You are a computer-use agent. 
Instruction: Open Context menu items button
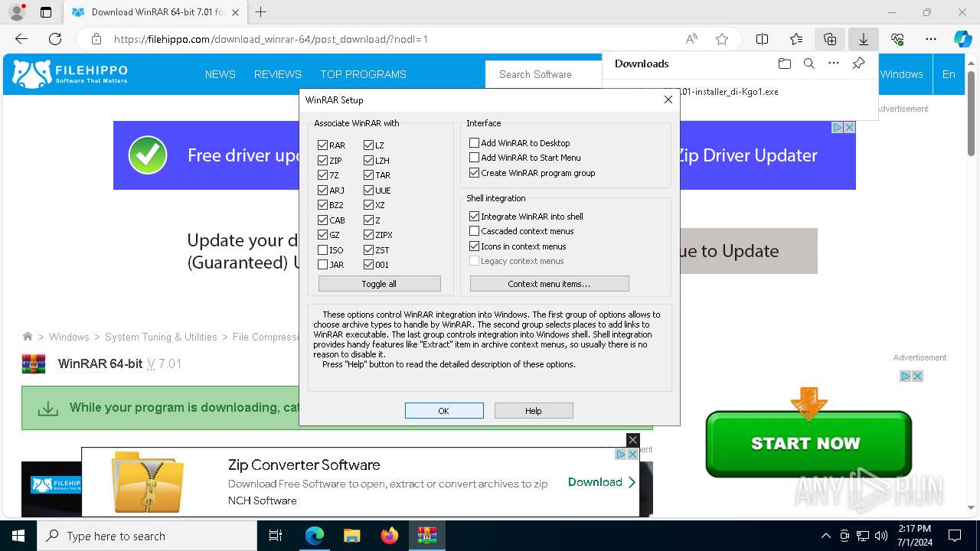549,284
